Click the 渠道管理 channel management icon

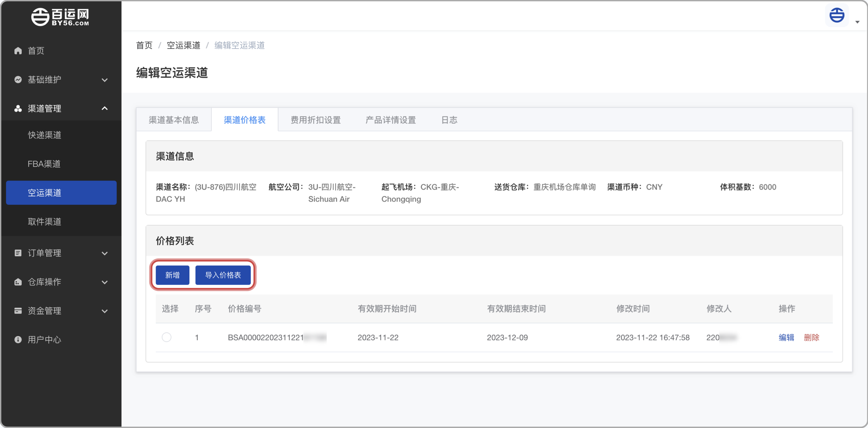pyautogui.click(x=18, y=109)
